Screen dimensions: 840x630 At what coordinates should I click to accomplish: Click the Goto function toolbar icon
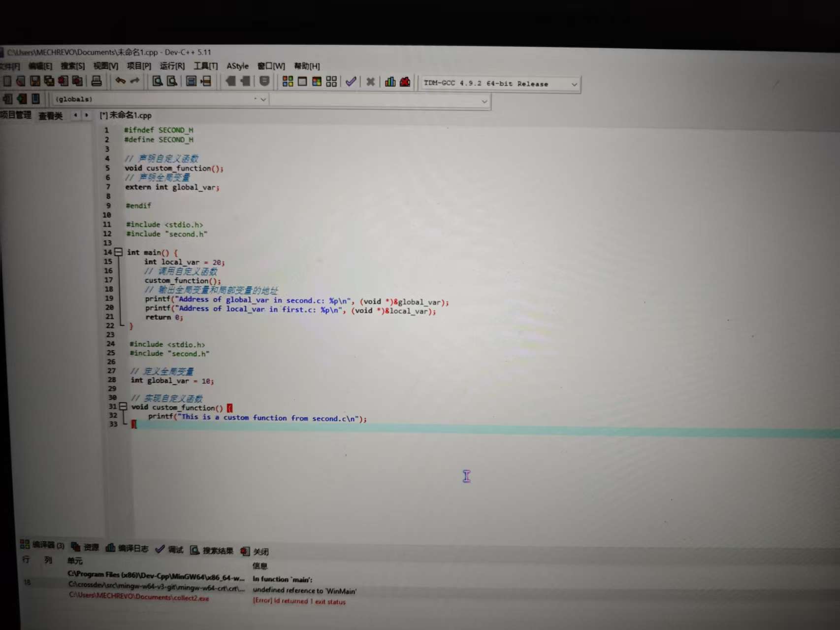(192, 81)
